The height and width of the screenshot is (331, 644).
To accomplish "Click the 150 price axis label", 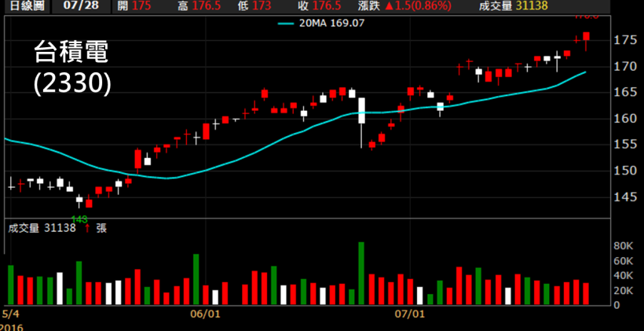I will point(627,171).
